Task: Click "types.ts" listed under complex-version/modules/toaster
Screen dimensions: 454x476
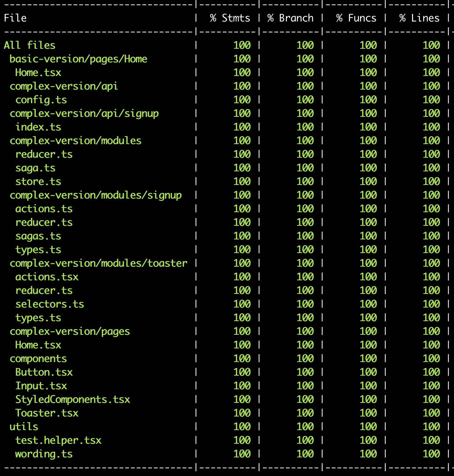Action: coord(38,318)
